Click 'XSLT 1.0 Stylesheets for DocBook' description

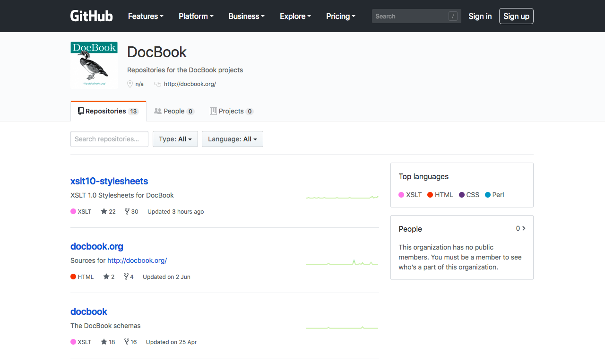[122, 195]
